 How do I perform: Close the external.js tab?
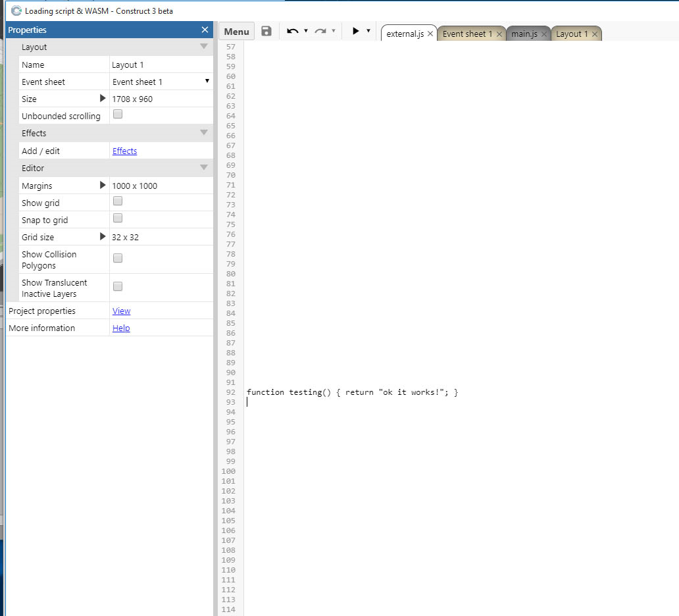coord(430,34)
